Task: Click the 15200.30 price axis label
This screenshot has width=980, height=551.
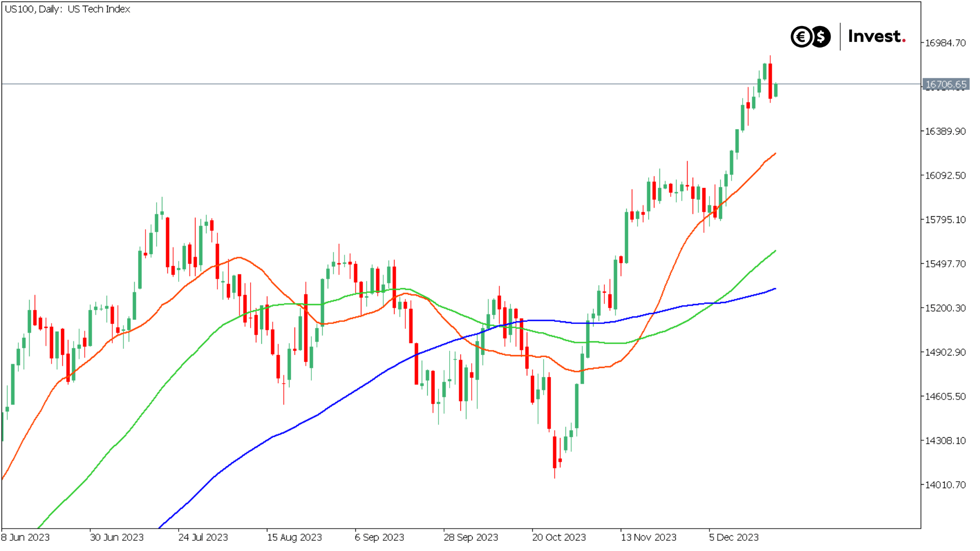Action: click(x=945, y=308)
